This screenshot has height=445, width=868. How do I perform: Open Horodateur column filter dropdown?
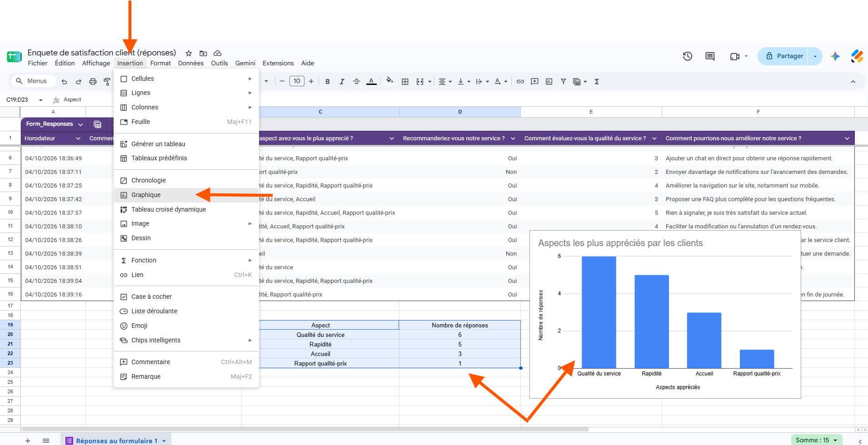pyautogui.click(x=78, y=138)
